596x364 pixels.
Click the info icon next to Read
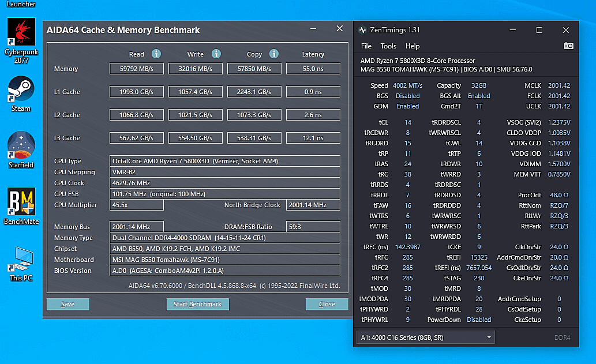(156, 54)
